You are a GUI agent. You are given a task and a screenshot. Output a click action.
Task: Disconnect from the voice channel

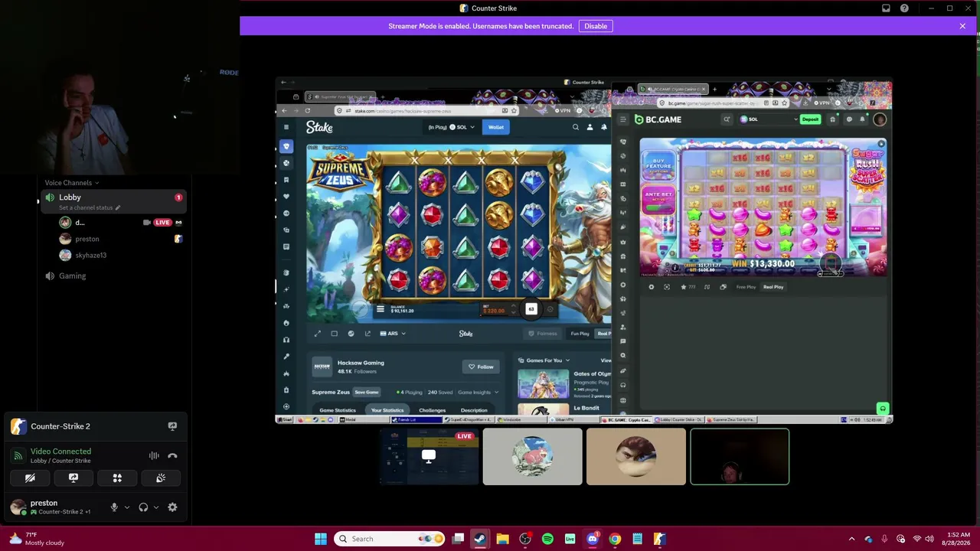point(172,455)
